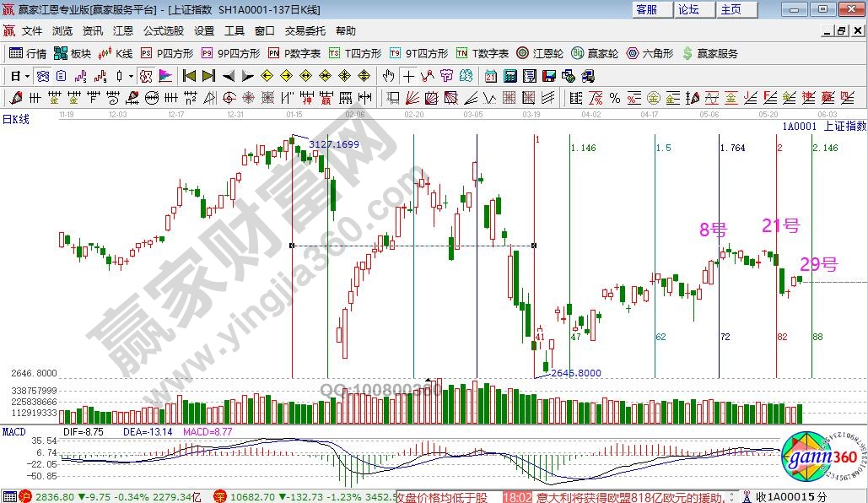
Task: Click the 论坛 forum button
Action: click(x=694, y=9)
